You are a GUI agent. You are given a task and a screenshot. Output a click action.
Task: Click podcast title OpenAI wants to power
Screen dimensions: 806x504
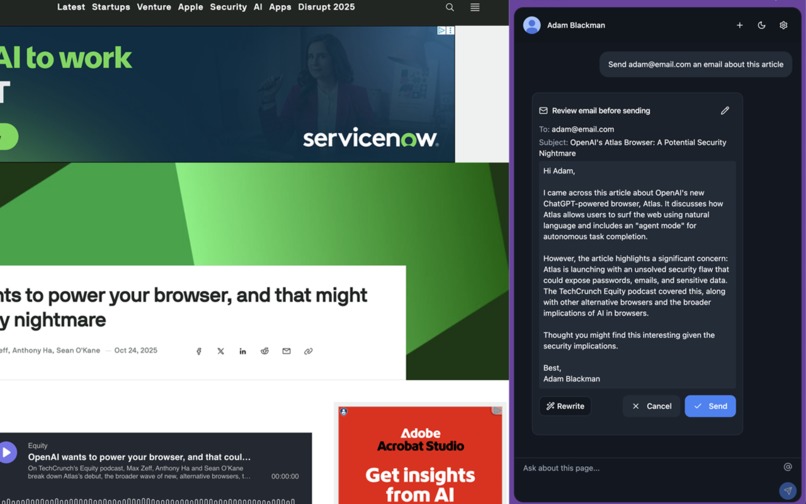click(139, 457)
